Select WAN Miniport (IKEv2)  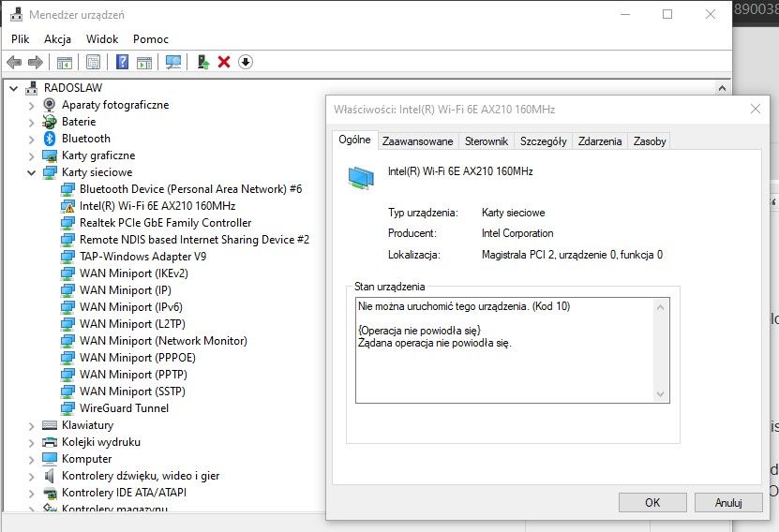134,273
